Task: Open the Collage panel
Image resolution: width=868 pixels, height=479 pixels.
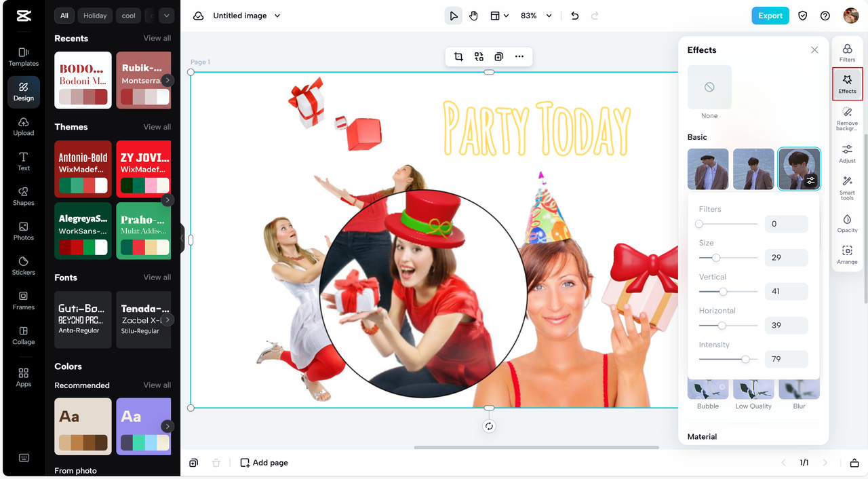Action: pyautogui.click(x=23, y=335)
